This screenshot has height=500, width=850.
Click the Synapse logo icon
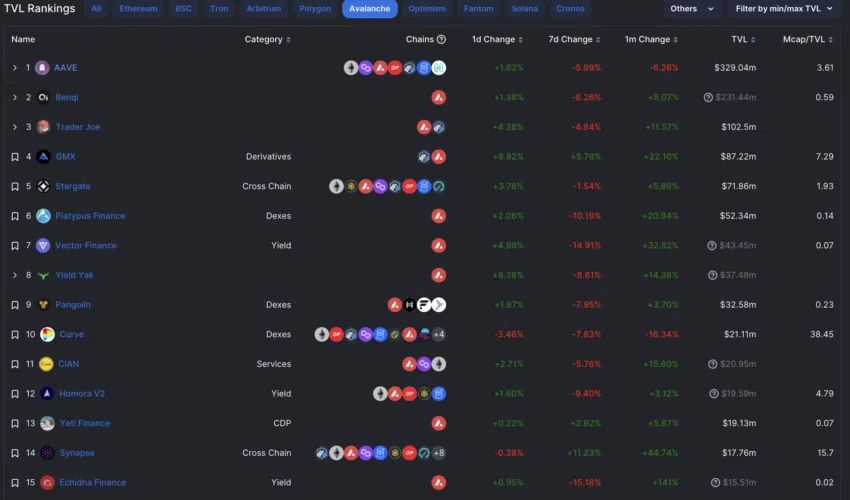point(48,453)
